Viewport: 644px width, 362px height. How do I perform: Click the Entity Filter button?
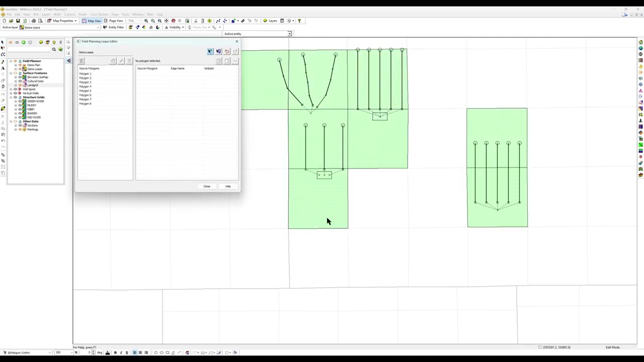(113, 27)
